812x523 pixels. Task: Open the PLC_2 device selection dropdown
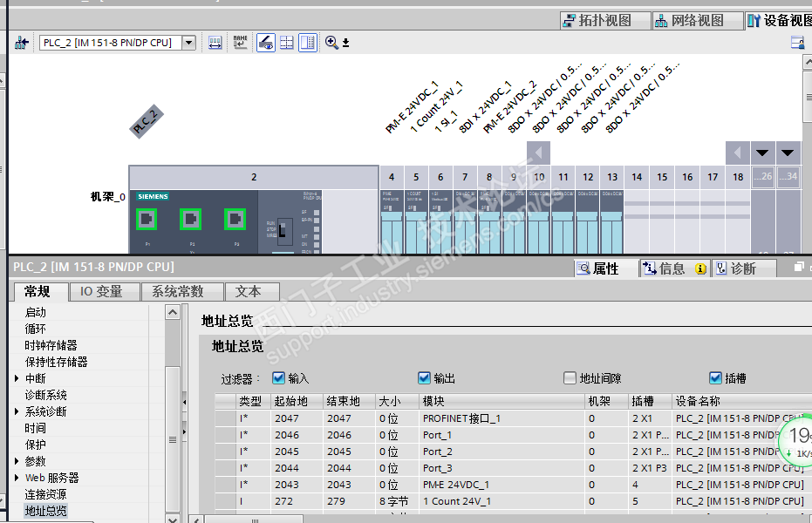[189, 43]
